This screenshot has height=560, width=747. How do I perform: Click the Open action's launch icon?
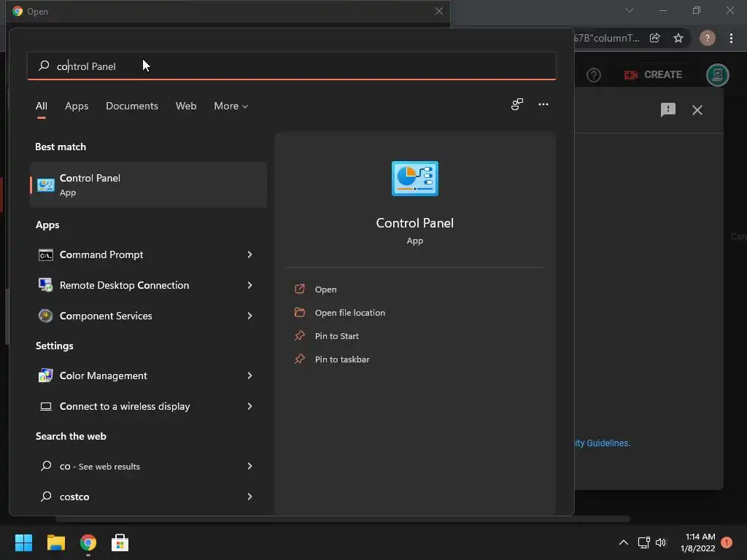point(300,289)
